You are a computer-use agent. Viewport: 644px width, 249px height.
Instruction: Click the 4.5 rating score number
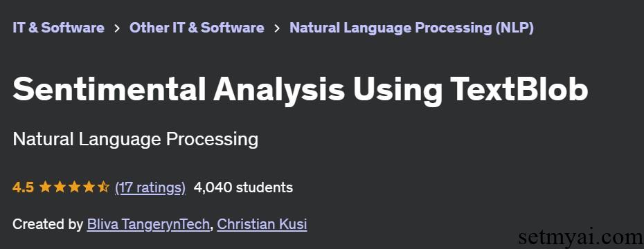pyautogui.click(x=23, y=187)
